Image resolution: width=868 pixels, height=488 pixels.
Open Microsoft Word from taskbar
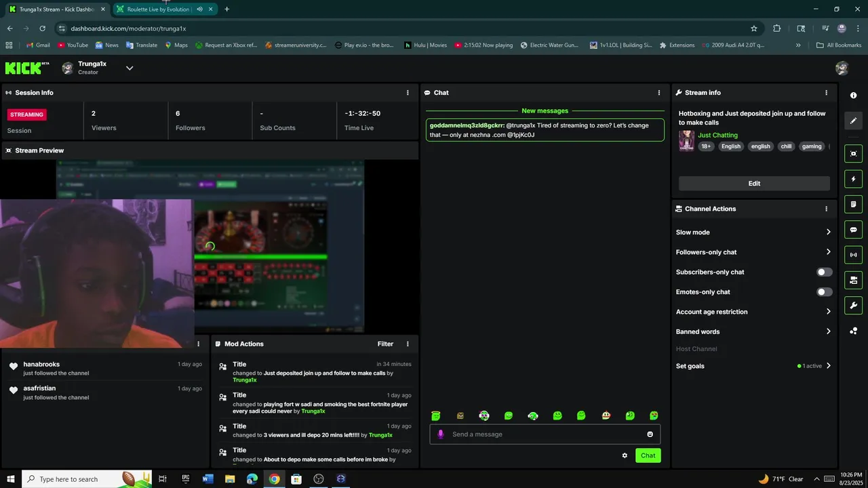208,479
